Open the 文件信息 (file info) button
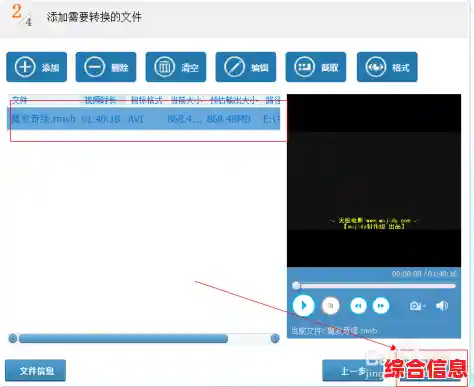474x387 pixels. pos(36,371)
